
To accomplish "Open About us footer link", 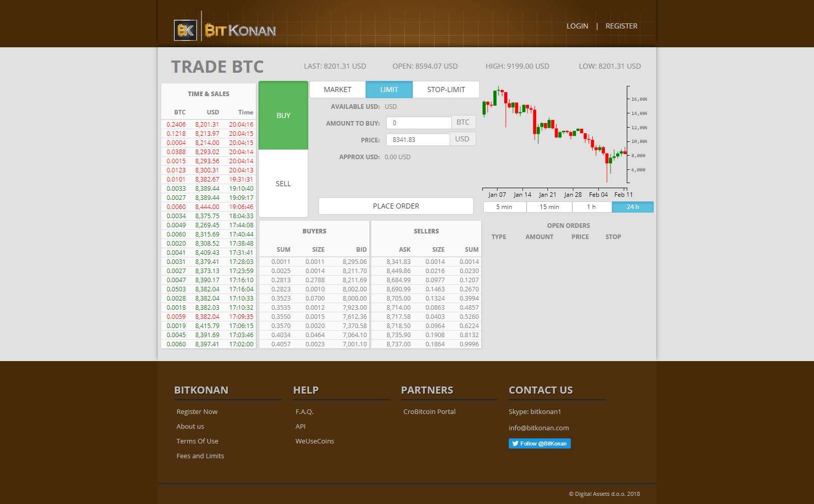I will (x=190, y=427).
